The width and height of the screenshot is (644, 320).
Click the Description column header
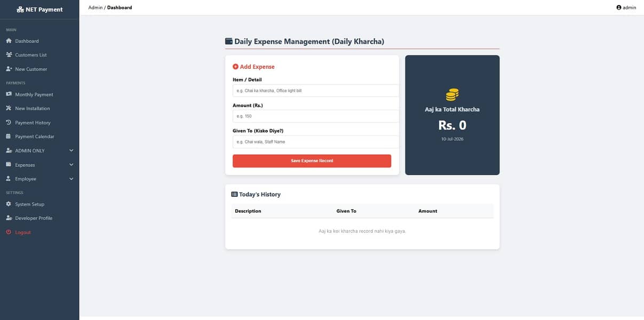248,211
